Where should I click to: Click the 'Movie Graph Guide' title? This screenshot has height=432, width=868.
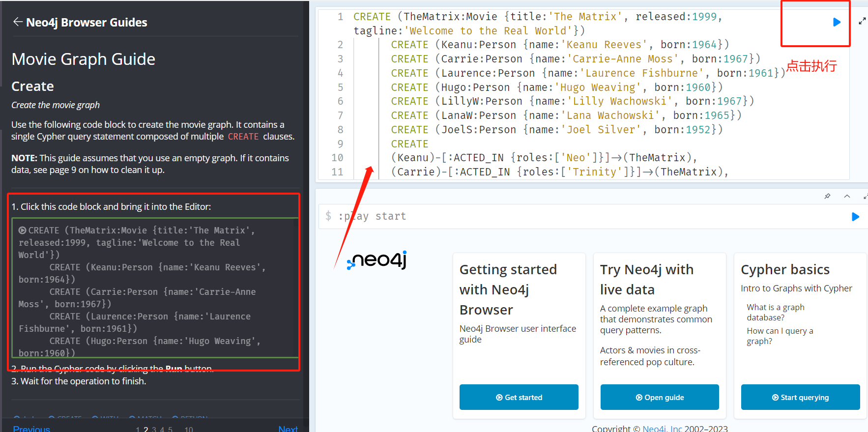[x=84, y=59]
